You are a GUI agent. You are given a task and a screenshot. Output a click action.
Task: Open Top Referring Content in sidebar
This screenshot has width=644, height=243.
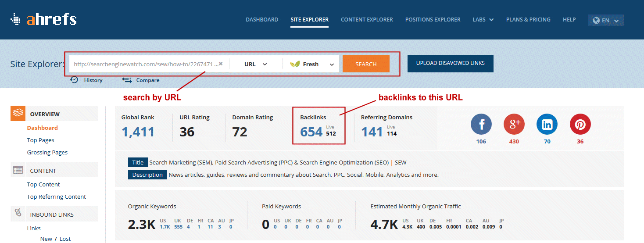[57, 197]
